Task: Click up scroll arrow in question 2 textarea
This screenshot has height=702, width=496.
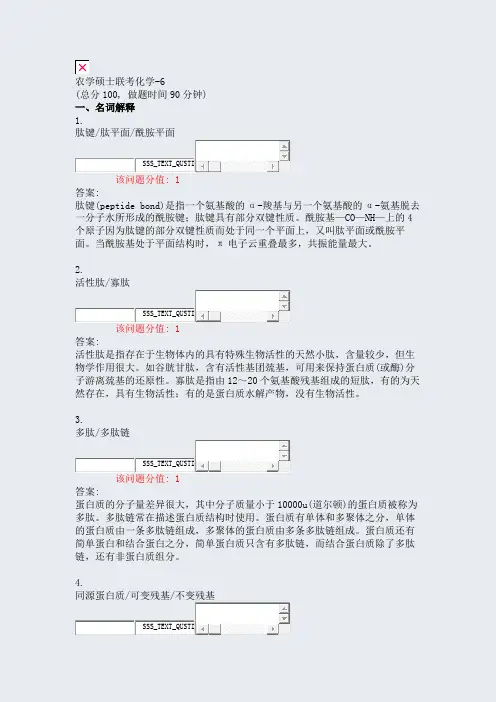Action: (x=284, y=296)
